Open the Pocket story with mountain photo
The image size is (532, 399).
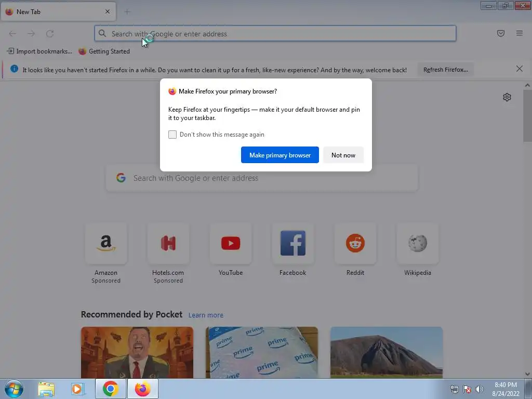[387, 353]
